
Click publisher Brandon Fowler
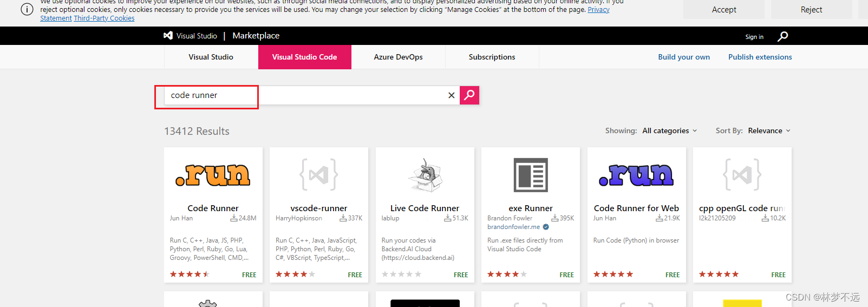[510, 218]
